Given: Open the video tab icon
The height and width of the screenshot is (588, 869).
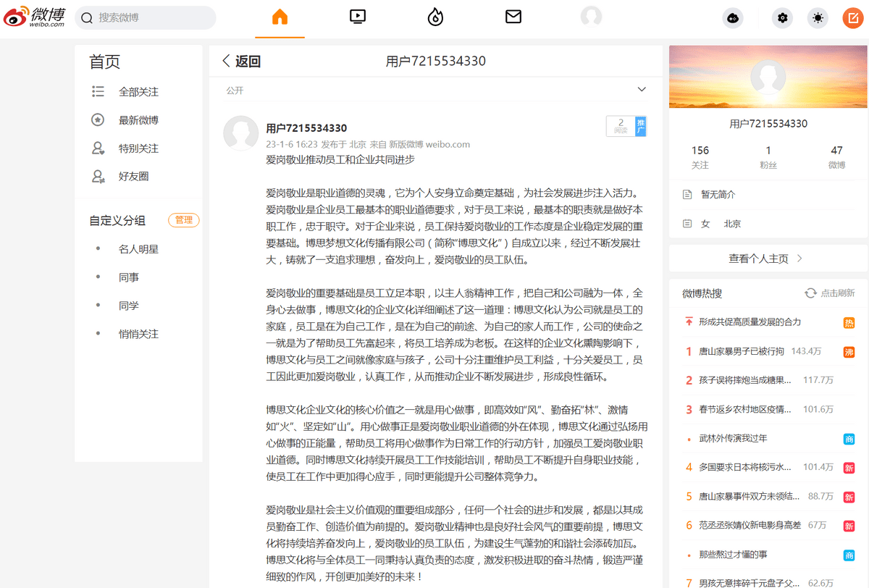Looking at the screenshot, I should pyautogui.click(x=358, y=17).
